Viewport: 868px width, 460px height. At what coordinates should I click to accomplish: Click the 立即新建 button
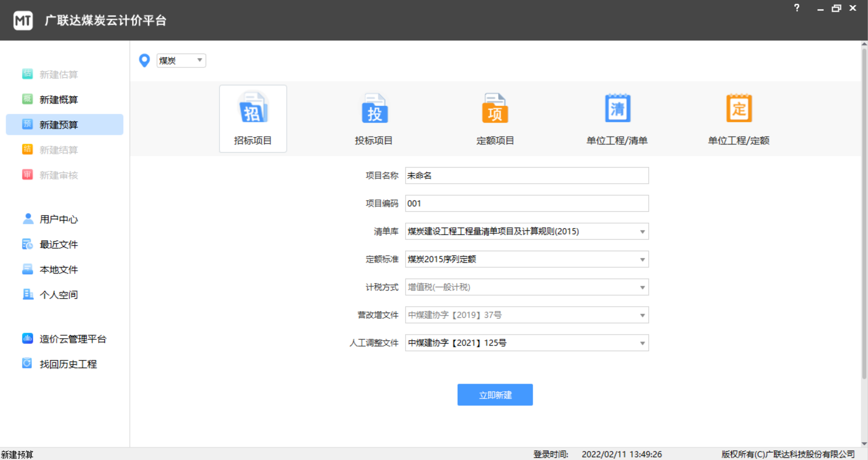[x=495, y=395]
